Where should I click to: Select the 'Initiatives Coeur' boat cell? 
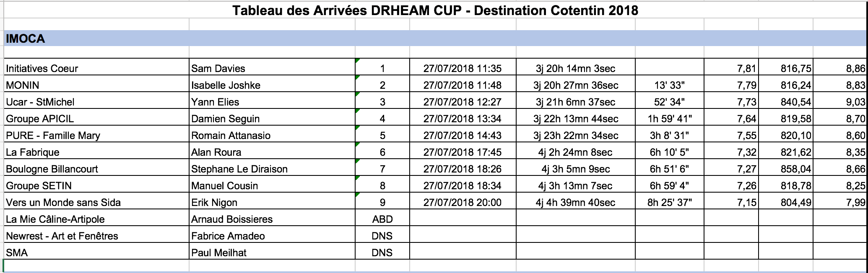[42, 68]
